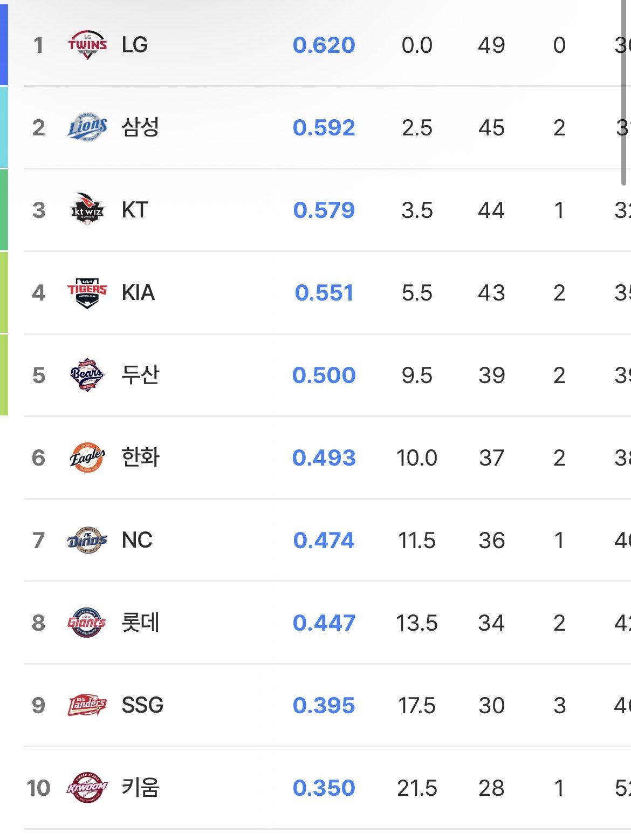This screenshot has width=631, height=840.
Task: Tap the Doosan Bears team logo
Action: (87, 375)
